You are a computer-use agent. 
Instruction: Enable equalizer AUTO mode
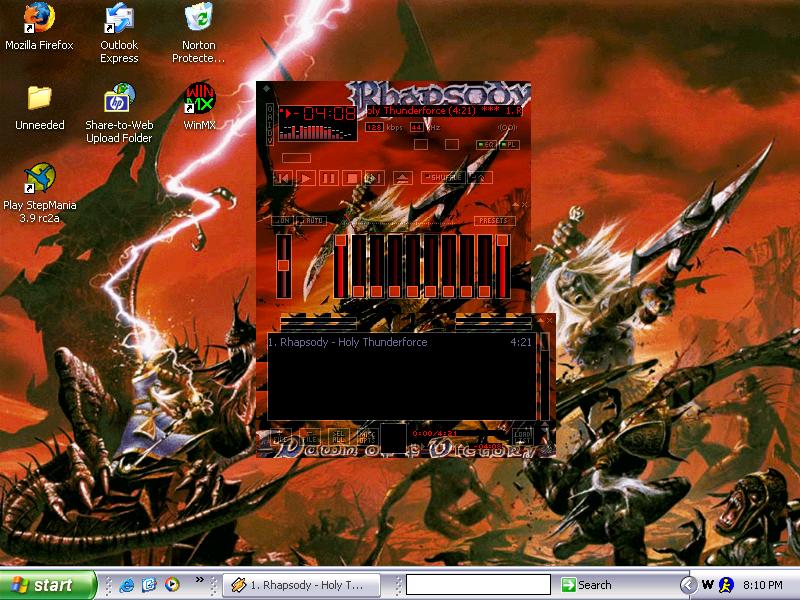point(312,220)
